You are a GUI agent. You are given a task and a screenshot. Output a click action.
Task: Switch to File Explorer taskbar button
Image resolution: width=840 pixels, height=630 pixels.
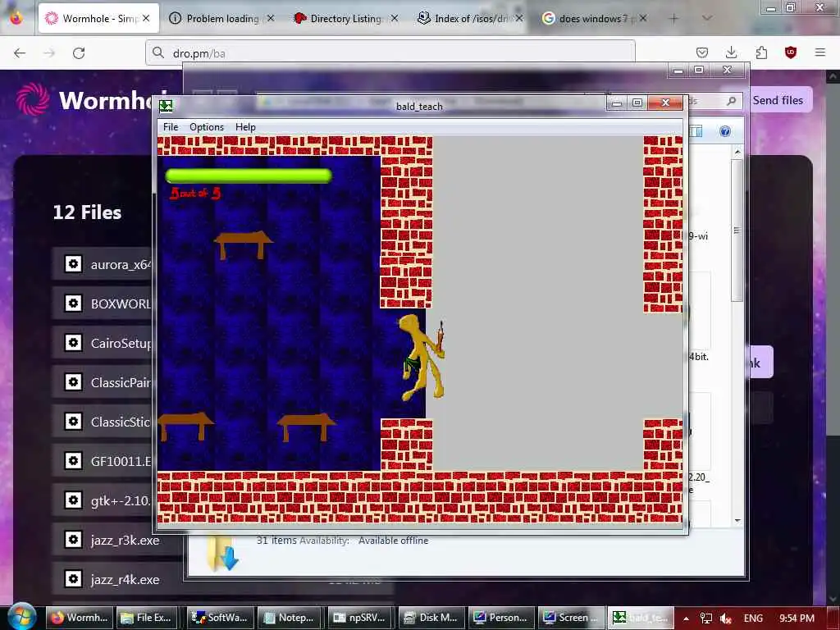147,618
